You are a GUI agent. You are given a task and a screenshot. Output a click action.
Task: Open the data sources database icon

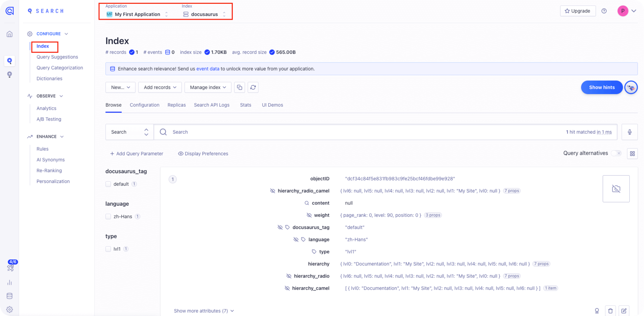pyautogui.click(x=10, y=296)
